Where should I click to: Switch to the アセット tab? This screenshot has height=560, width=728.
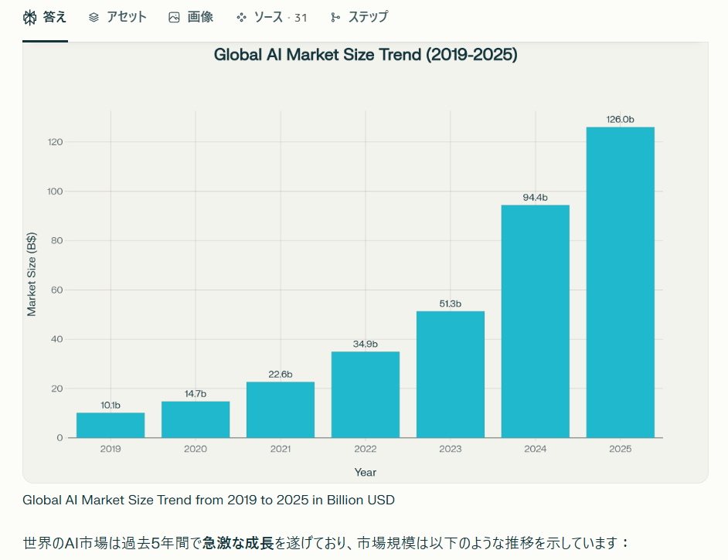[x=126, y=17]
